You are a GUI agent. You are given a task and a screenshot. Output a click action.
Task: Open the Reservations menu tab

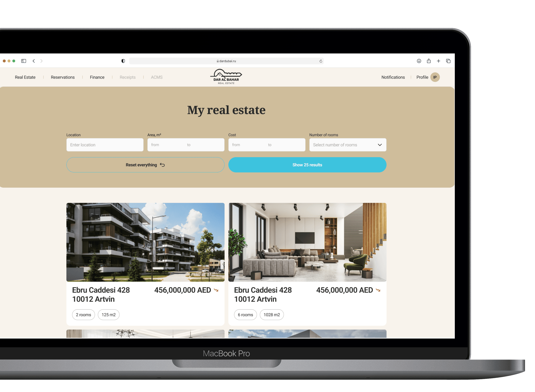(x=63, y=77)
